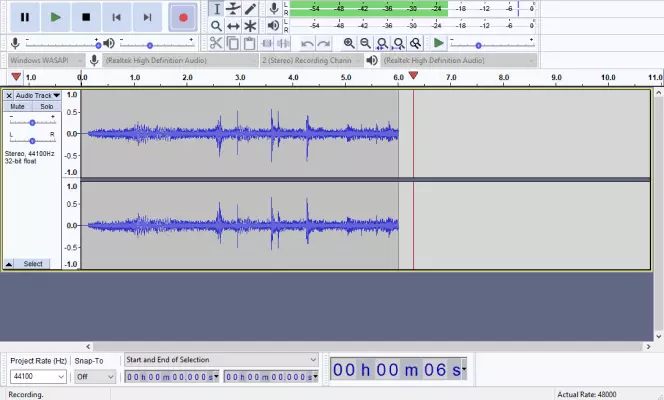Open the Project Rate 44100 dropdown
The width and height of the screenshot is (664, 400).
coord(38,376)
